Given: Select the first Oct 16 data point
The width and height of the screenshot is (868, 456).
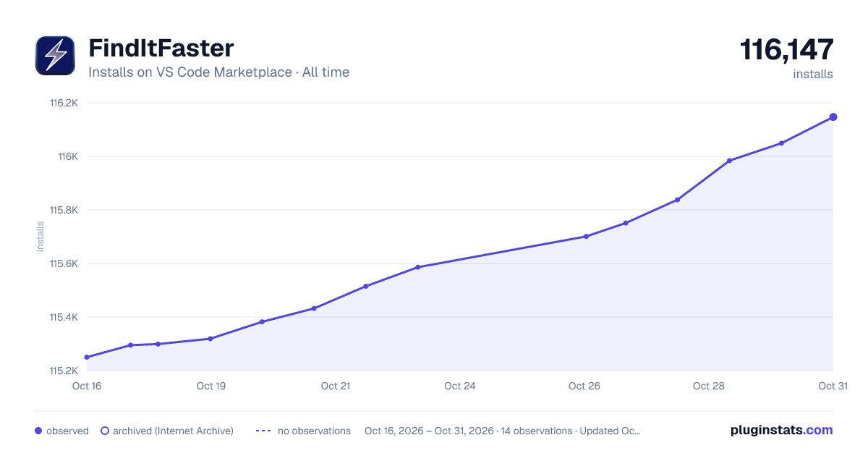Looking at the screenshot, I should tap(87, 358).
